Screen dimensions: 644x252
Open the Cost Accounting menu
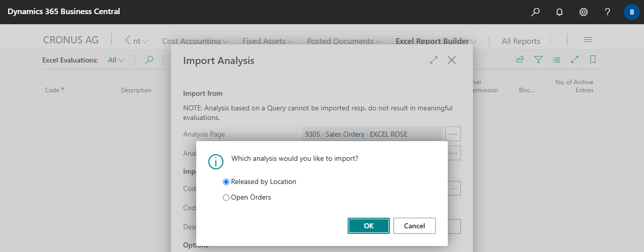[x=195, y=41]
